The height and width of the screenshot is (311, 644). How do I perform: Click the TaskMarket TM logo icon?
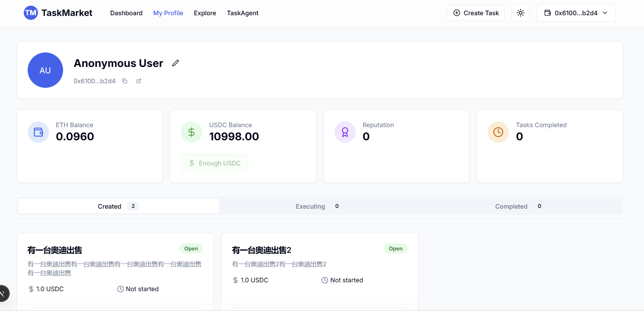click(x=31, y=13)
